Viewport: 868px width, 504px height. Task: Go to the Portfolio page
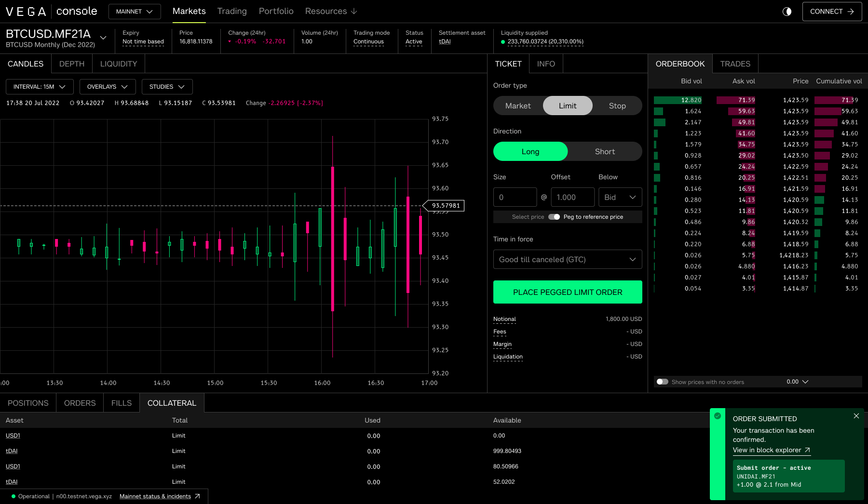coord(276,11)
